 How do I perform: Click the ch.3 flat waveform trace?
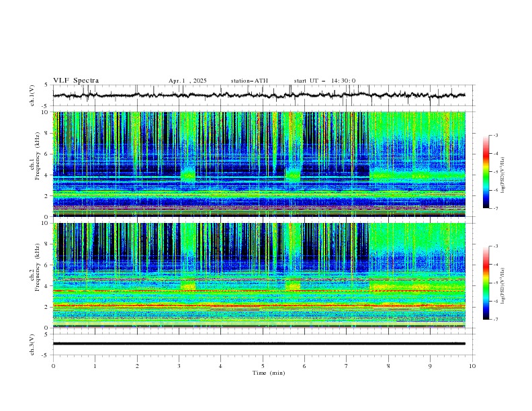tap(259, 344)
